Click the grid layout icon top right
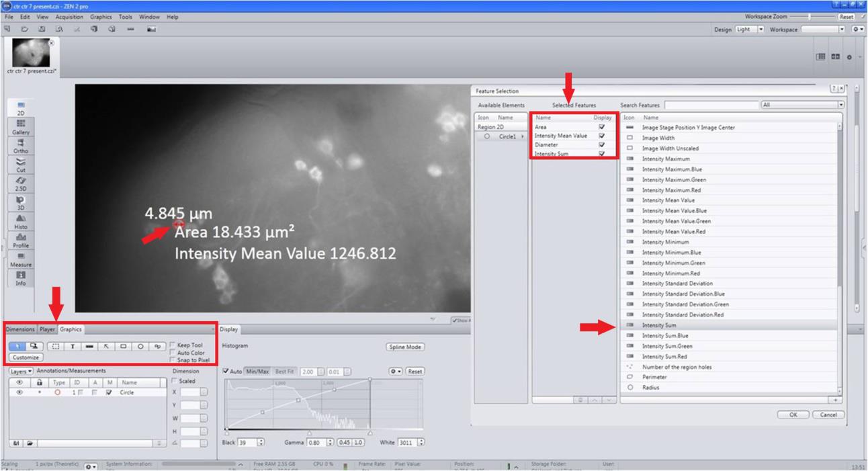 (x=821, y=57)
